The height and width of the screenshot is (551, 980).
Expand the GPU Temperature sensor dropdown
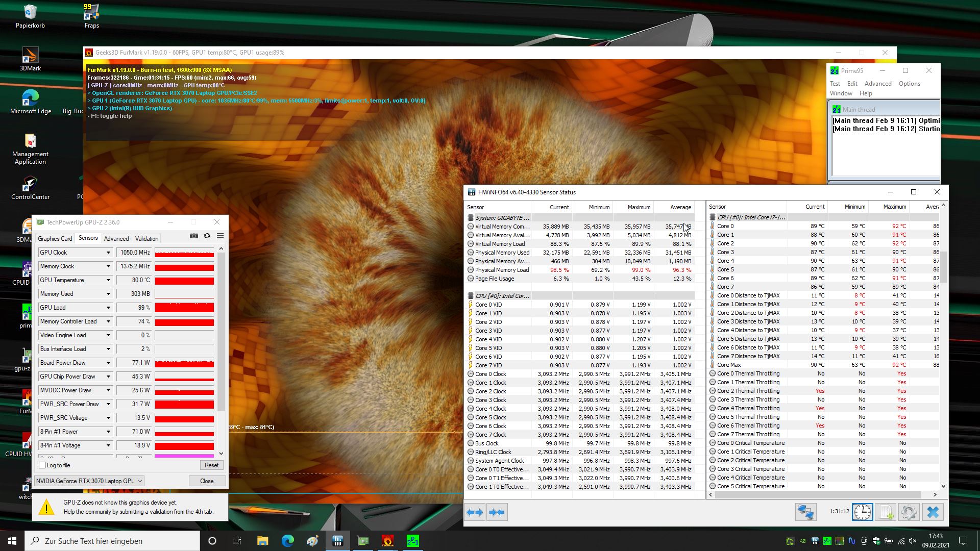pyautogui.click(x=108, y=280)
